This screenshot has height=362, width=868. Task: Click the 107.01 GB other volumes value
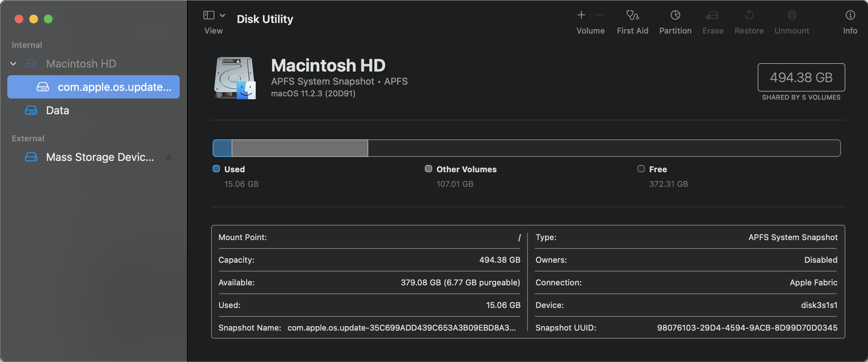coord(455,184)
